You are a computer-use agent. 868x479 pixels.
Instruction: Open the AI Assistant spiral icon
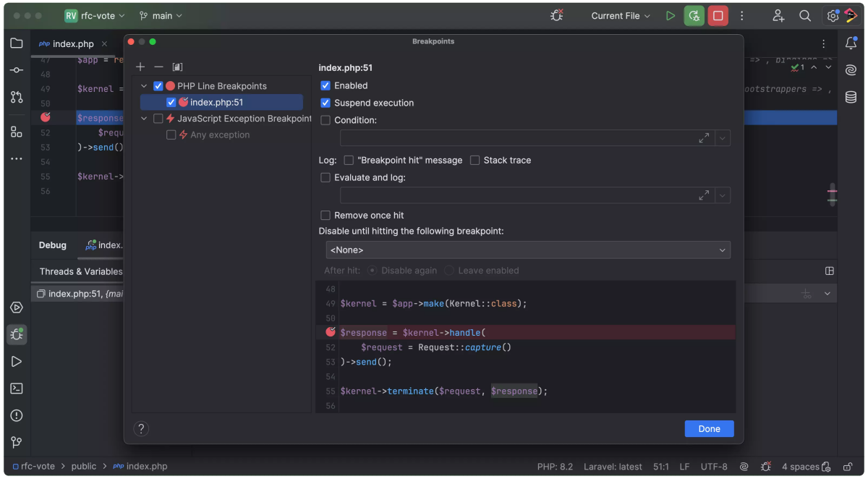click(851, 70)
